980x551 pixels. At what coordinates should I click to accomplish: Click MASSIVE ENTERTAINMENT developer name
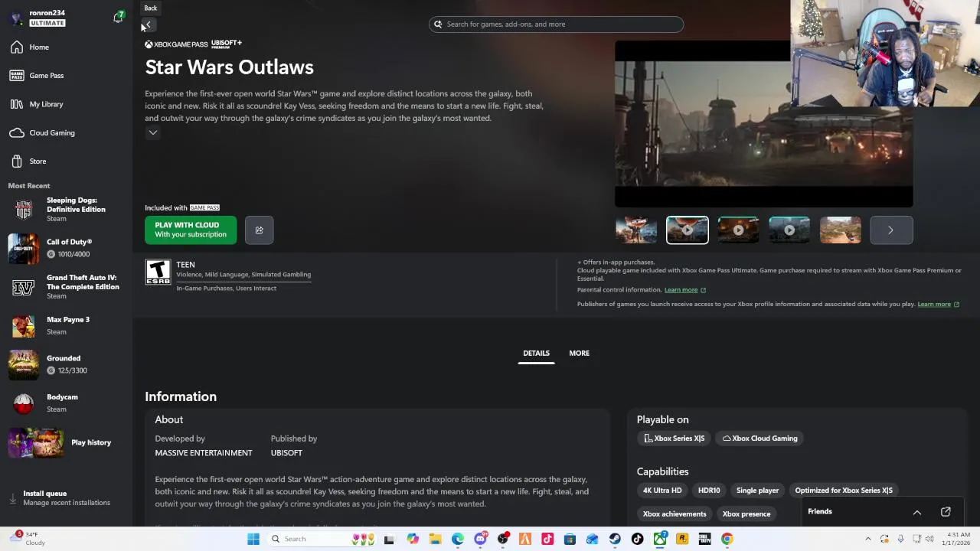click(204, 453)
